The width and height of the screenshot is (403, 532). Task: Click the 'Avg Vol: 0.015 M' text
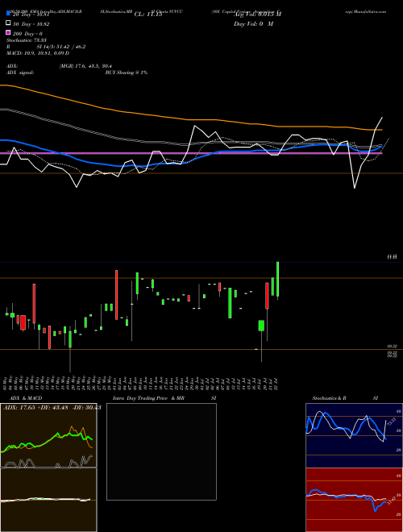[257, 15]
